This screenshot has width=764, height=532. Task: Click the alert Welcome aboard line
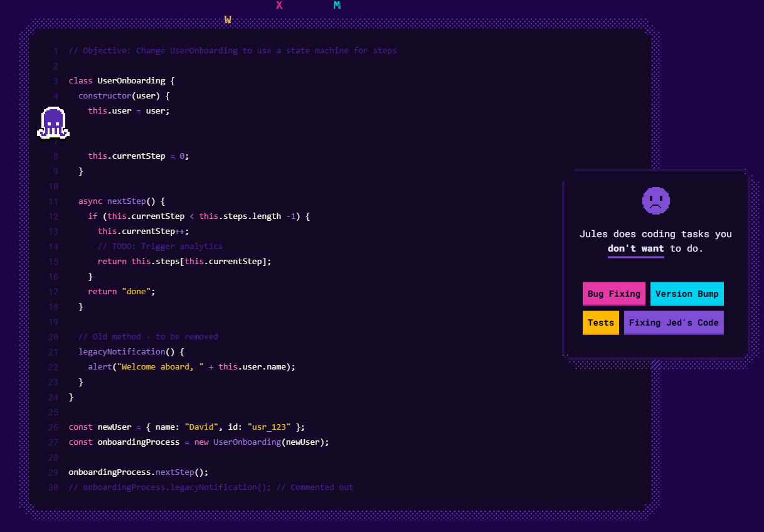(191, 367)
